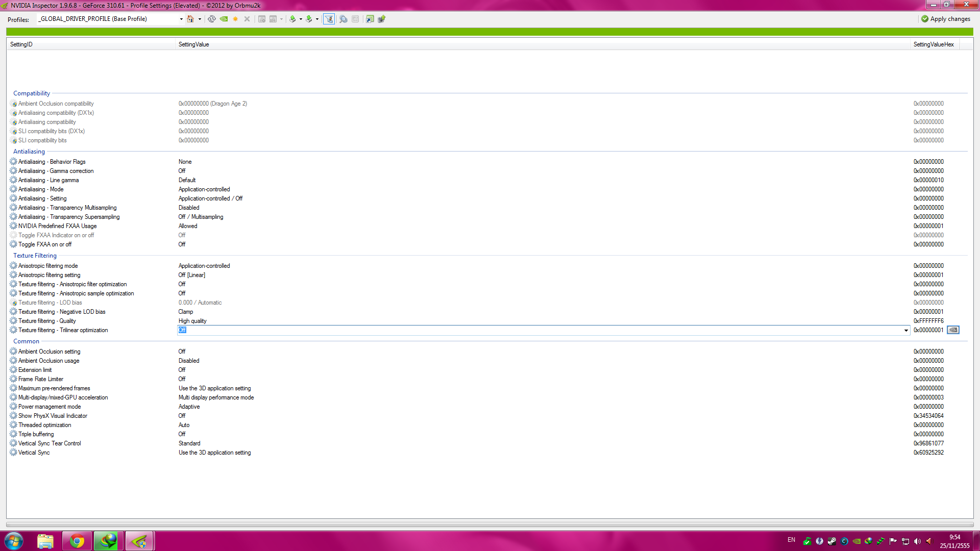Viewport: 980px width, 551px height.
Task: Click the Texture Filtering section header
Action: (35, 256)
